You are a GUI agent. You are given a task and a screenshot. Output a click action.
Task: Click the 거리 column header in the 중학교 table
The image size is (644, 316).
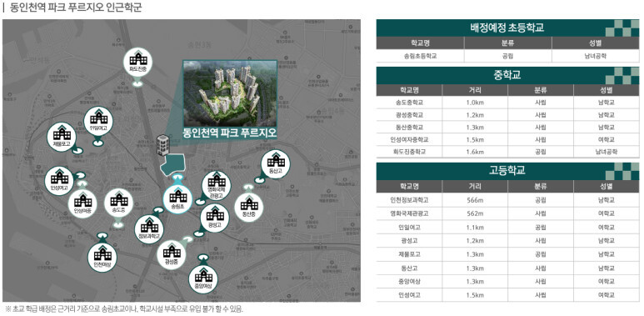475,90
